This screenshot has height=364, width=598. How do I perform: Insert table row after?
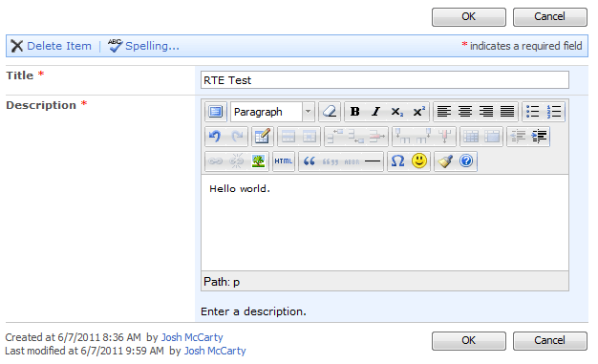point(355,137)
